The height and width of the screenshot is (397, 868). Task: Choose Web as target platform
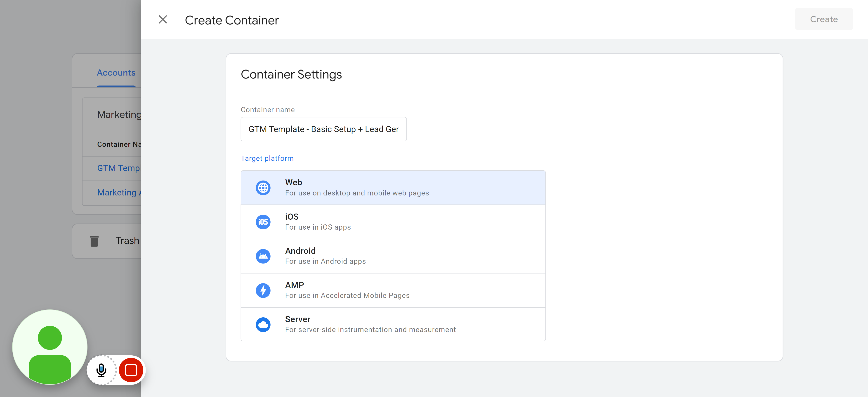coord(393,188)
